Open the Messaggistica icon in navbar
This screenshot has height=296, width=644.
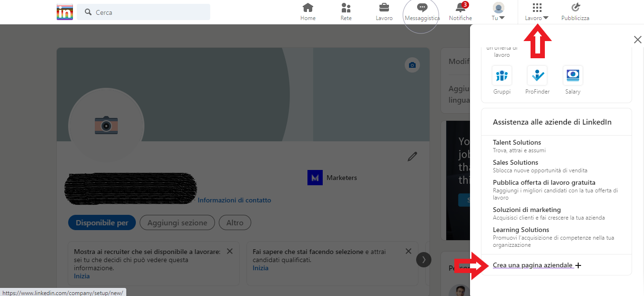[x=421, y=10]
